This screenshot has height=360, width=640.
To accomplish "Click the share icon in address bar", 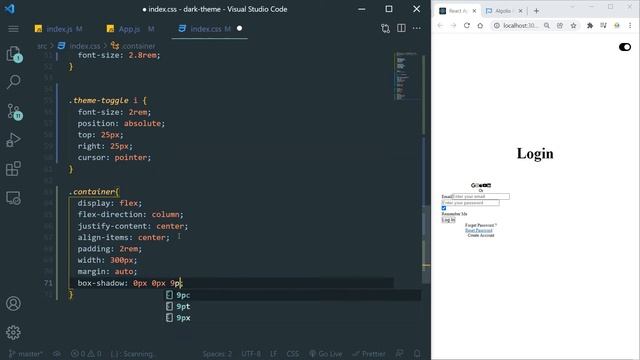I will point(560,25).
